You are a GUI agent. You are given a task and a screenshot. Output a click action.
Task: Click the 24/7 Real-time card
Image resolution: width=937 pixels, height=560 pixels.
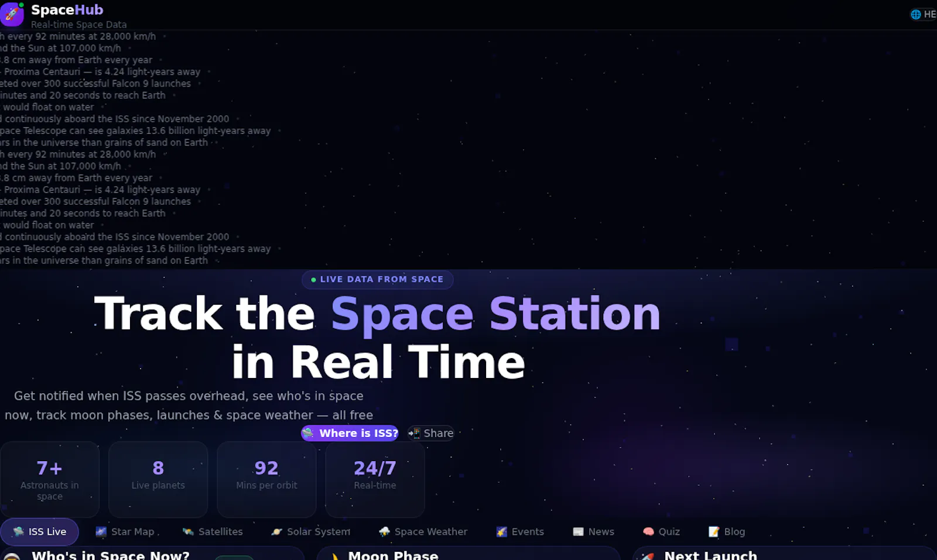pos(375,479)
